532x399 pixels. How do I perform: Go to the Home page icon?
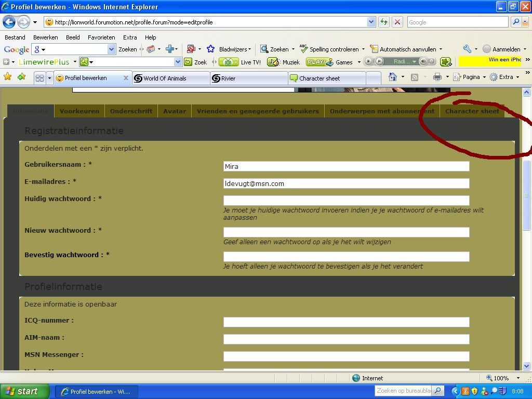393,77
